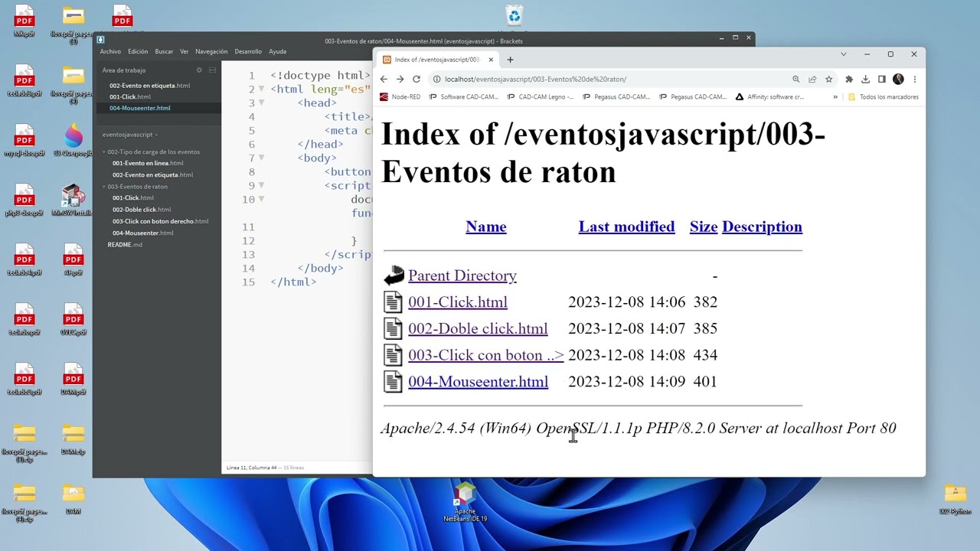Select Apache NetBeans IDE 19 desktop icon
Screen dimensions: 980x551
[465, 502]
